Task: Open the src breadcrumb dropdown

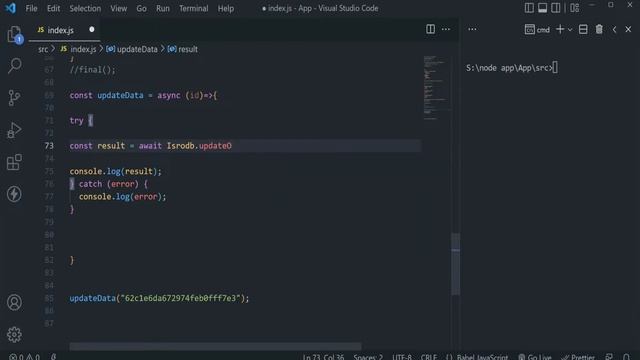Action: [43, 49]
